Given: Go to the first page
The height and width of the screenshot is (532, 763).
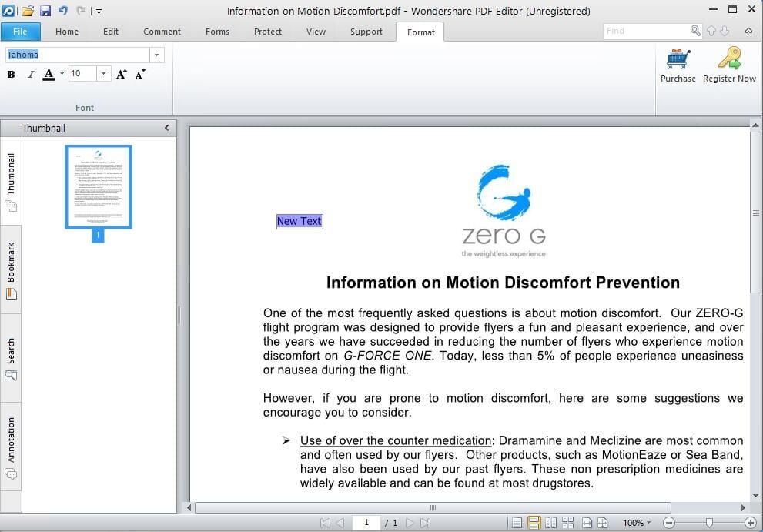Looking at the screenshot, I should coord(325,523).
